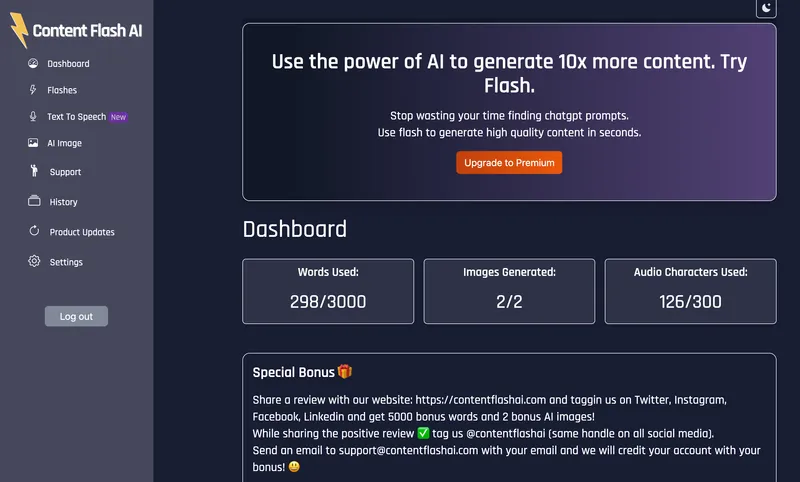Image resolution: width=800 pixels, height=482 pixels.
Task: Click the Content Flash AI lightning logo
Action: pyautogui.click(x=19, y=31)
